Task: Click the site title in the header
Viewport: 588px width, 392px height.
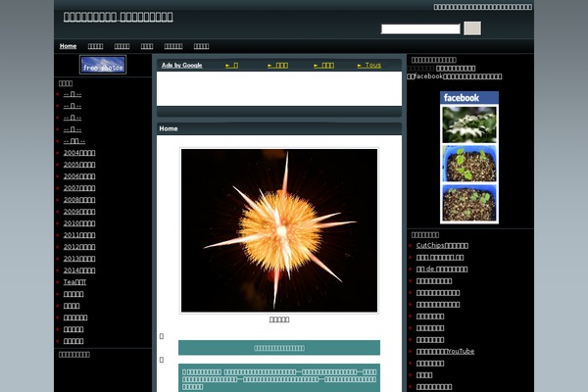Action: [x=119, y=17]
